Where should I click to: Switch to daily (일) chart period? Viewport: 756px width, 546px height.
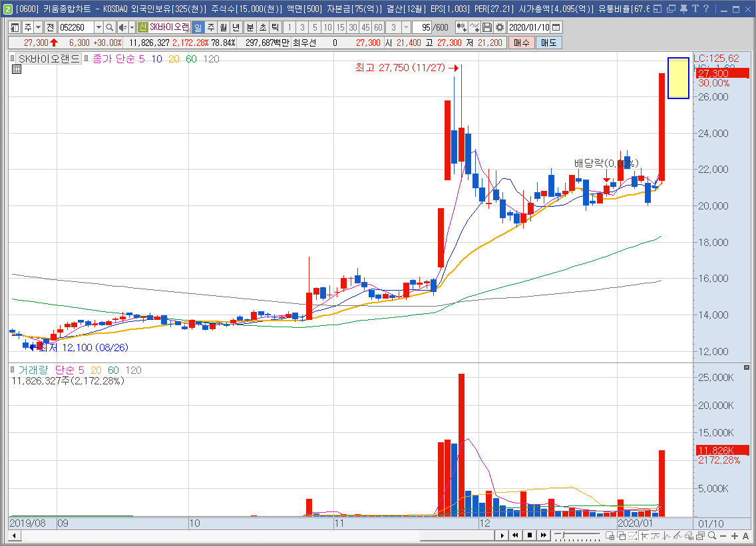198,27
